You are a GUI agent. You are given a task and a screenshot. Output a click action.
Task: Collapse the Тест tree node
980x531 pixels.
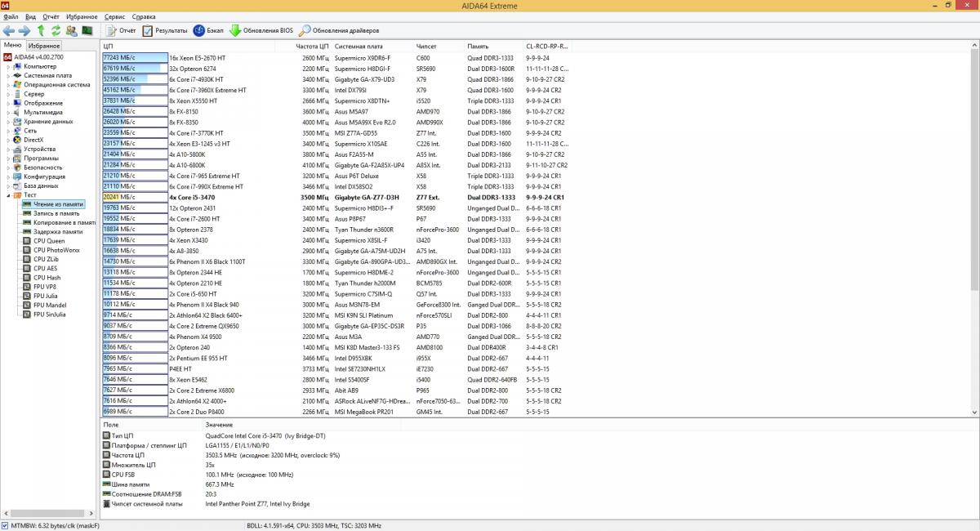tap(8, 195)
